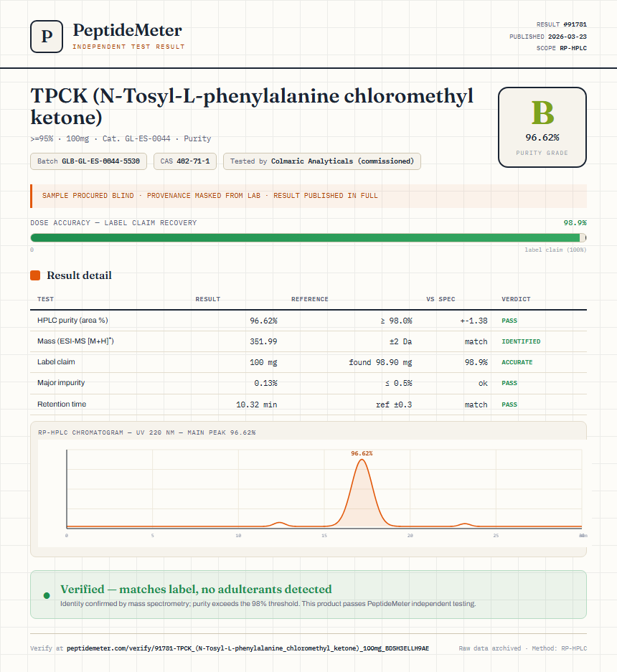Click the orange Result detail square icon
Image resolution: width=617 pixels, height=672 pixels.
35,275
